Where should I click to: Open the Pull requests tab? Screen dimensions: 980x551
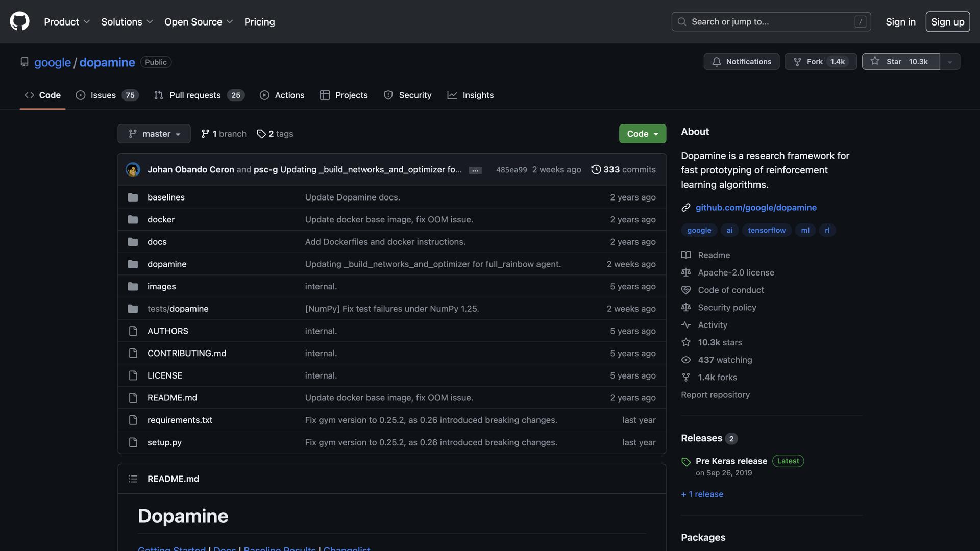(x=199, y=95)
